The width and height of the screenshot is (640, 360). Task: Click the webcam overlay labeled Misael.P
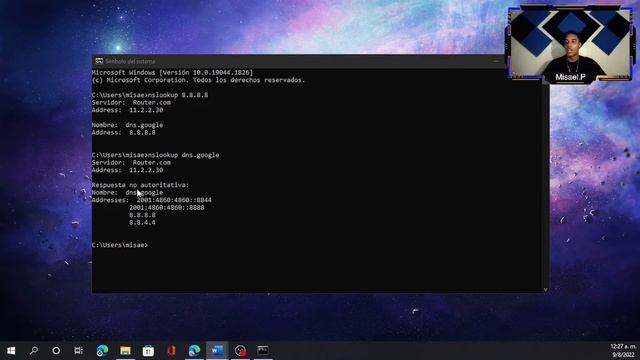[x=569, y=44]
